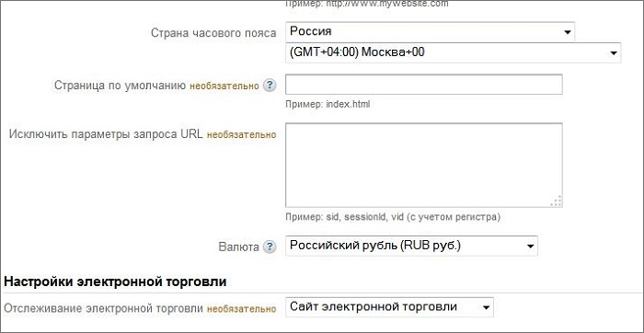This screenshot has width=644, height=333.
Task: Open the time zone dropdown (GMT+04:00) Москва+00
Action: tap(453, 52)
